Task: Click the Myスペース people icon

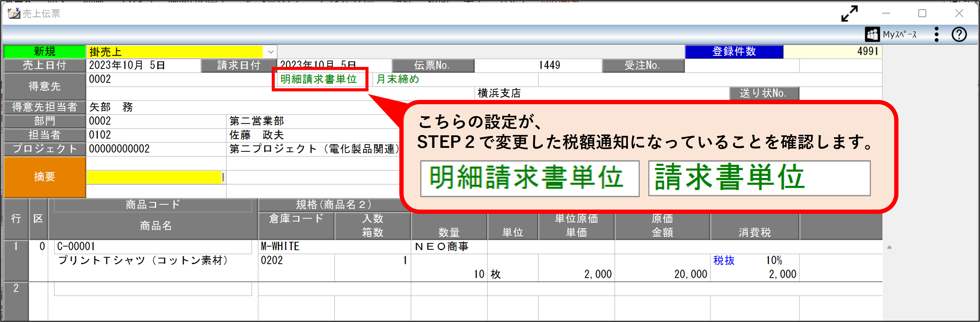Action: click(x=872, y=35)
